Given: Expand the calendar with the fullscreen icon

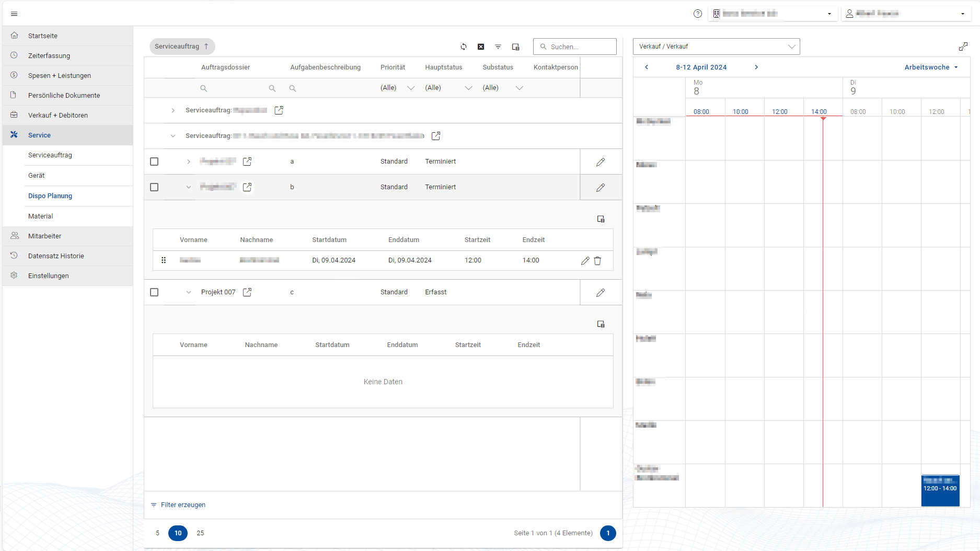Looking at the screenshot, I should (963, 47).
